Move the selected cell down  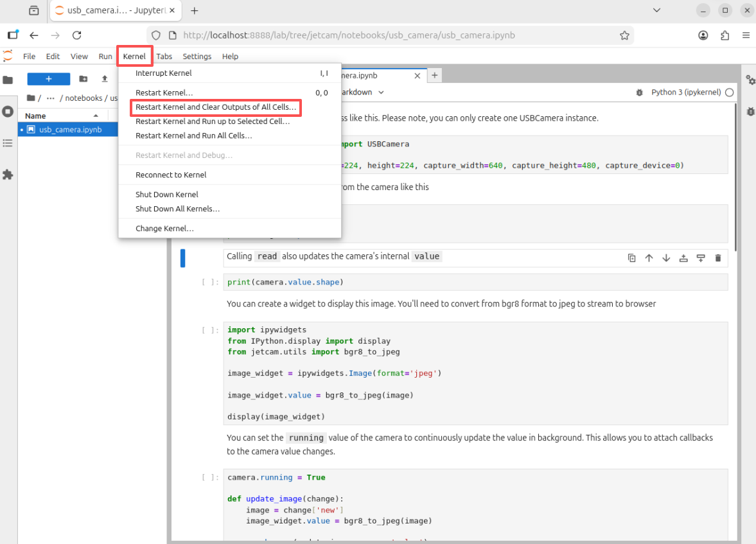(x=666, y=258)
